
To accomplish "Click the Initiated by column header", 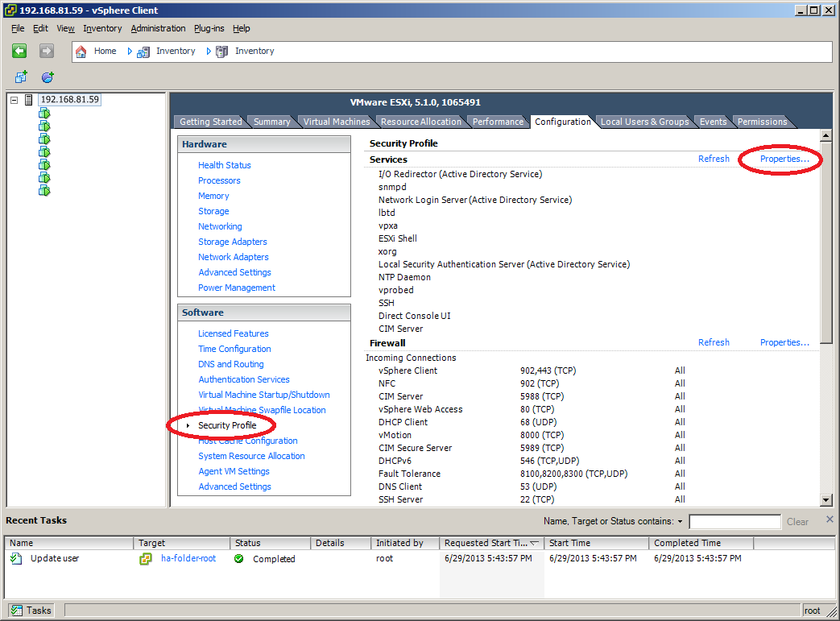I will 405,544.
